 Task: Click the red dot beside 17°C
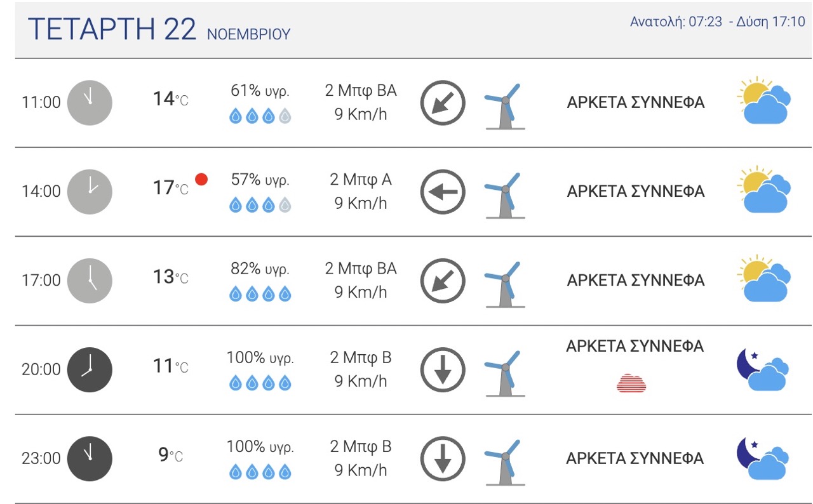(x=201, y=180)
